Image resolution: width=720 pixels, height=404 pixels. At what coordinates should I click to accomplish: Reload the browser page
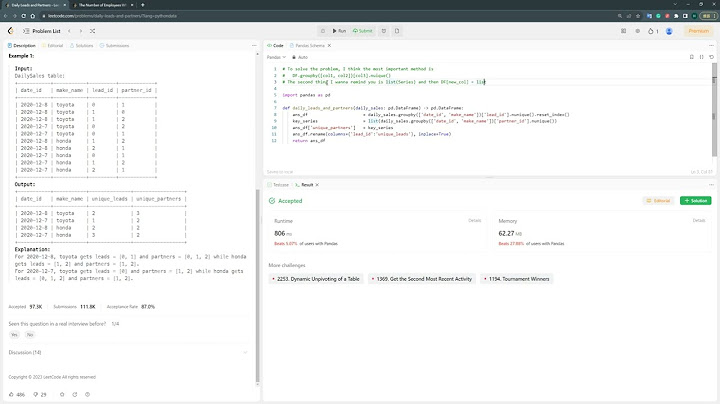coord(23,16)
